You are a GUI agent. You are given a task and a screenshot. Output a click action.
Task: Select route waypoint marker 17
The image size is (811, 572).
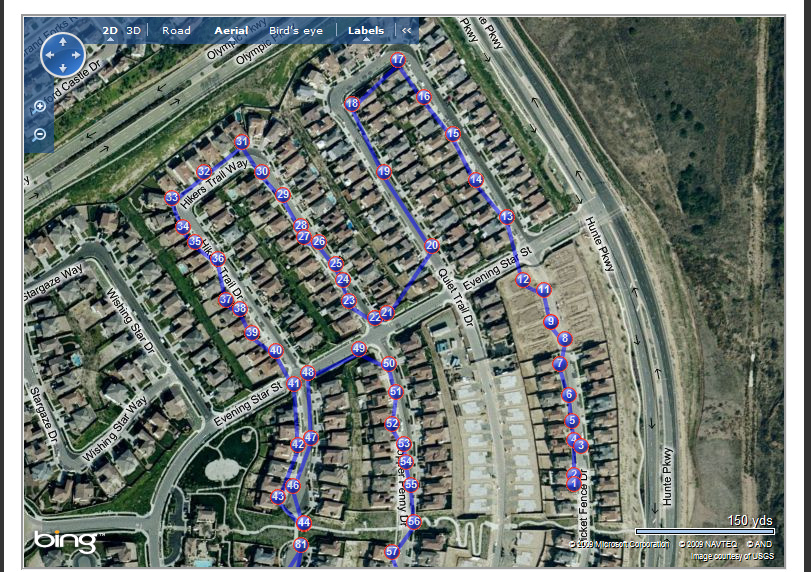398,59
